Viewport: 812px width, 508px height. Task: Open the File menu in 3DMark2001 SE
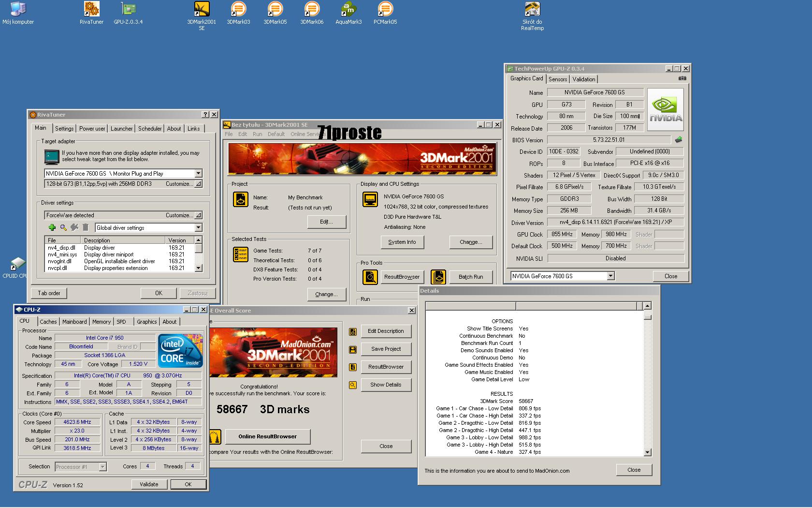coord(229,134)
